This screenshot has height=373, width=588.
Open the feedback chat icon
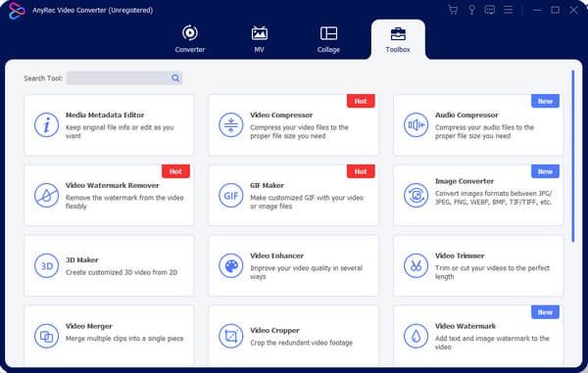click(x=490, y=10)
